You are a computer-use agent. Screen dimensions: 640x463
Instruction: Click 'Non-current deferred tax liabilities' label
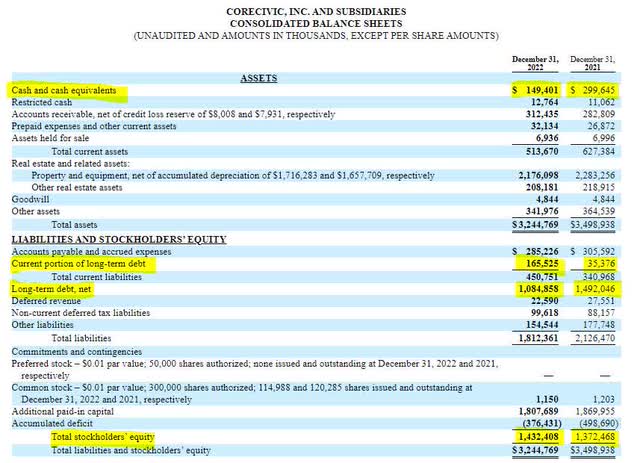81,313
